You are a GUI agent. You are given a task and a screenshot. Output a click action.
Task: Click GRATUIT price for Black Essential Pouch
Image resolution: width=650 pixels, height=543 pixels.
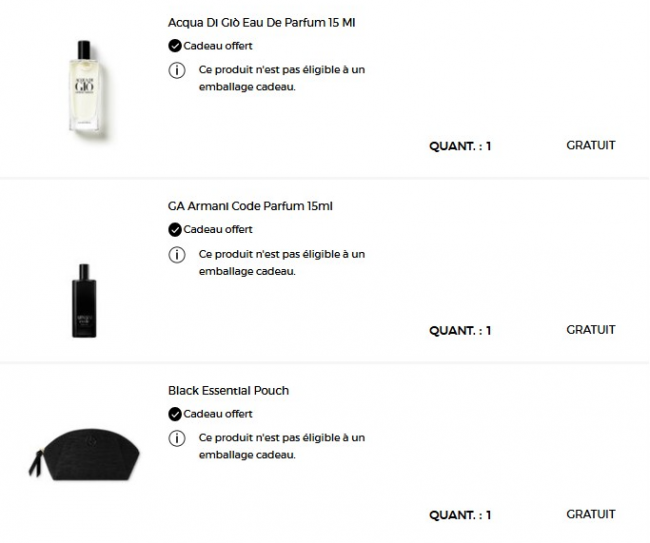click(x=590, y=514)
